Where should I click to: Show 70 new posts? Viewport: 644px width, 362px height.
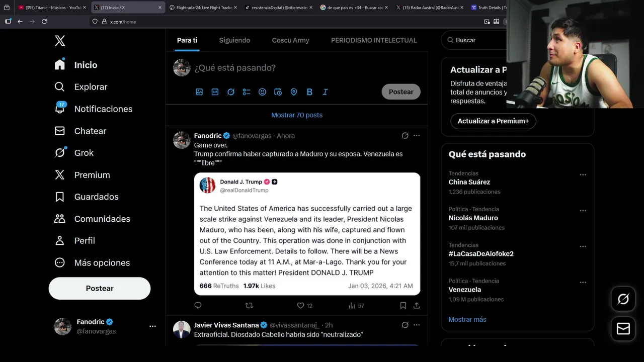(297, 115)
